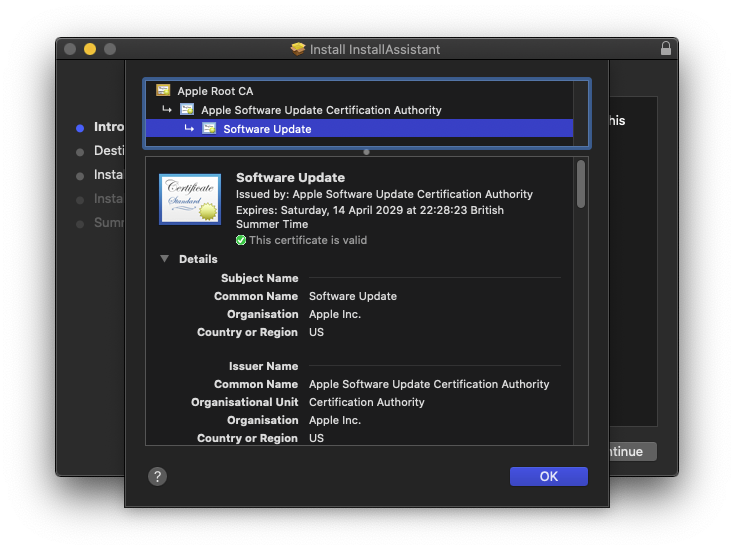Click the Subject Name section header
This screenshot has width=734, height=550.
coord(259,278)
